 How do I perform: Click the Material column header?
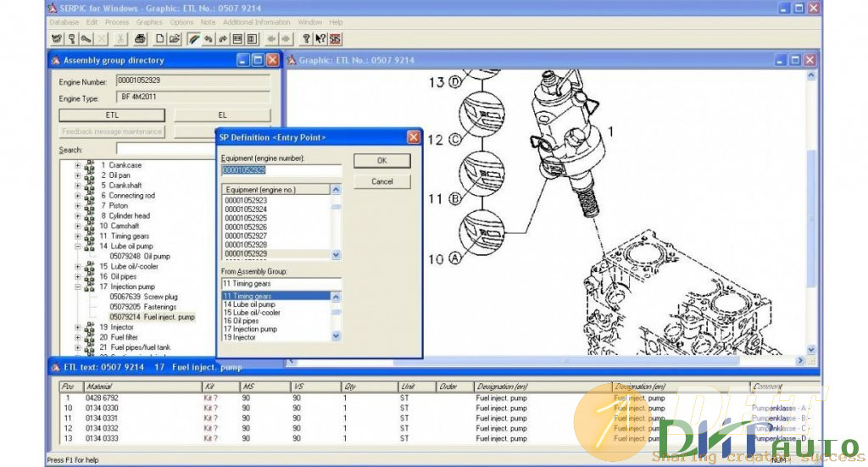pyautogui.click(x=142, y=386)
